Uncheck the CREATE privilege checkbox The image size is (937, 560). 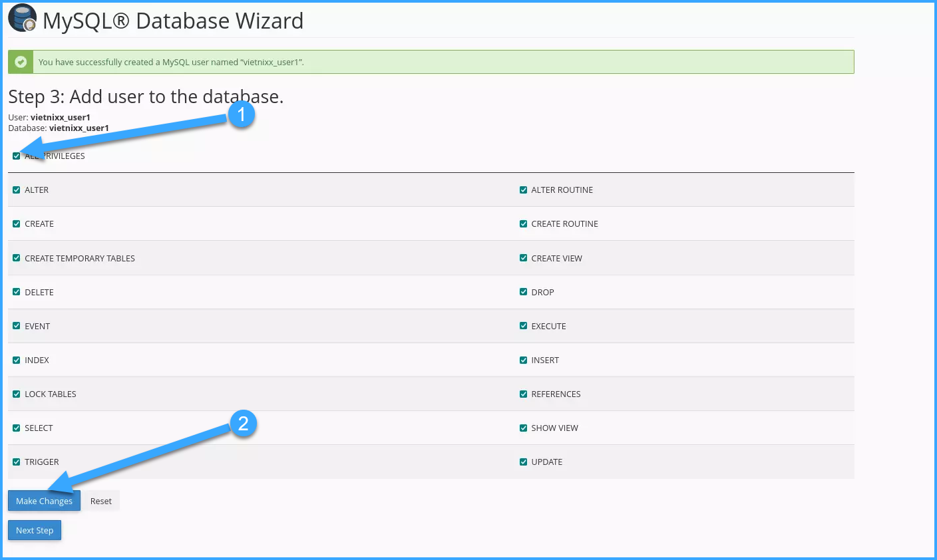pos(17,224)
